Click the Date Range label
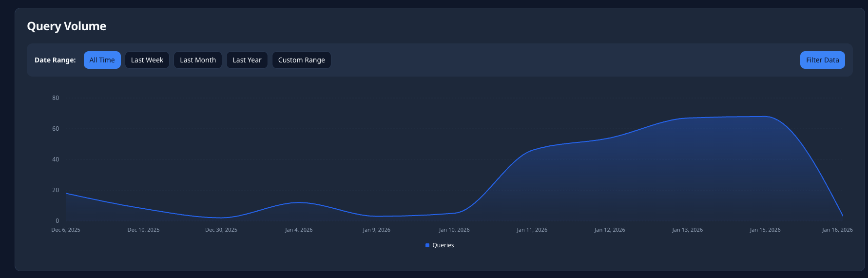 [x=55, y=60]
